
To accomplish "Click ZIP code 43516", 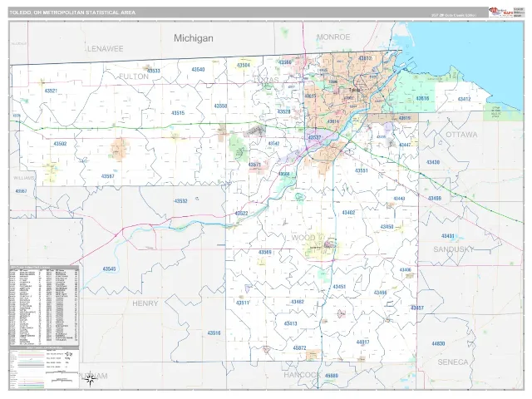I will [x=214, y=332].
